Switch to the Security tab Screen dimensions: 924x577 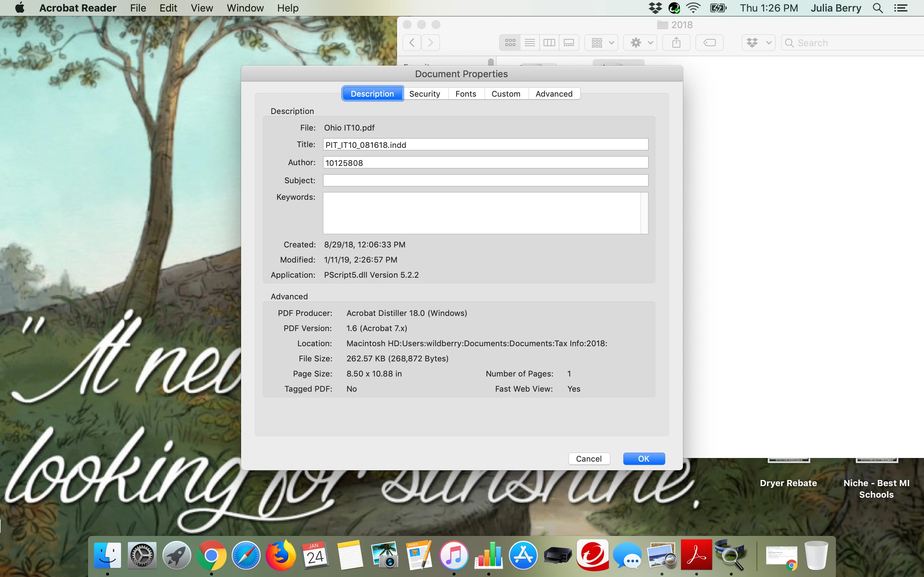(424, 94)
